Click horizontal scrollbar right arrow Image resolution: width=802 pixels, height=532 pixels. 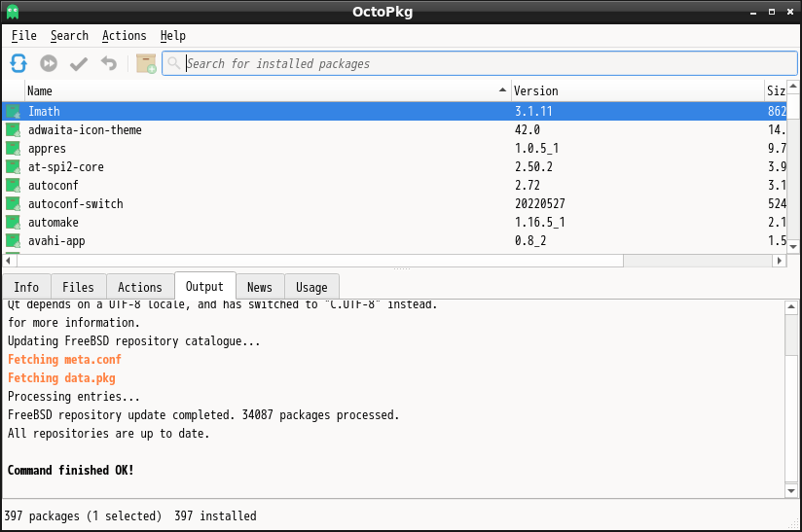pos(779,261)
